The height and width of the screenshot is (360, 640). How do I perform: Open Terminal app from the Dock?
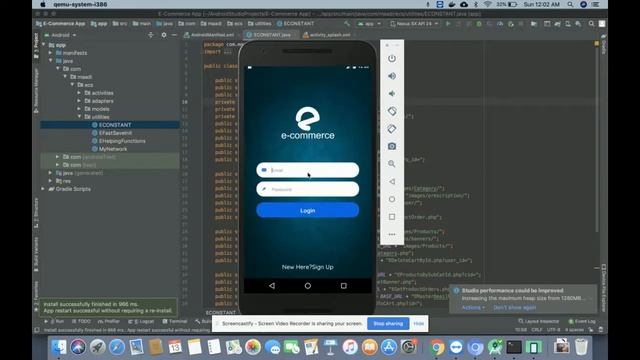pos(514,347)
